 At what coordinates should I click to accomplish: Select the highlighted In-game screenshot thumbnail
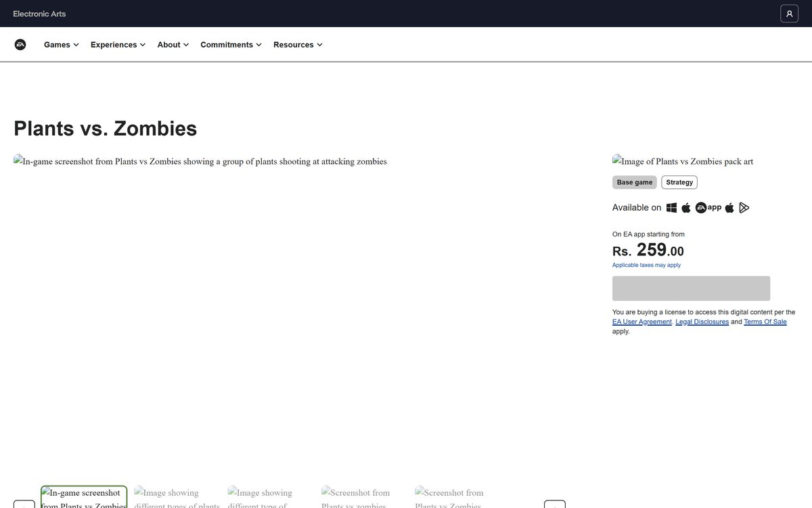84,497
